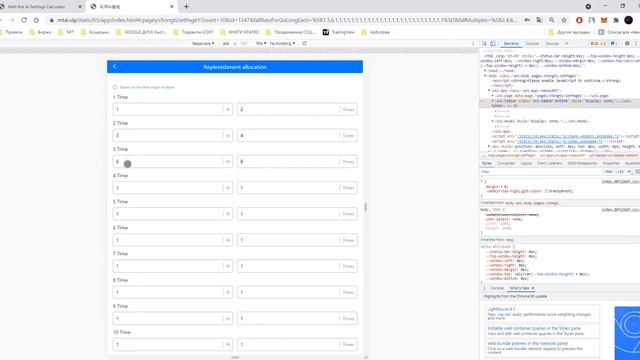Toggle DevTools inspect element picker
Image resolution: width=640 pixels, height=360 pixels.
click(x=484, y=44)
